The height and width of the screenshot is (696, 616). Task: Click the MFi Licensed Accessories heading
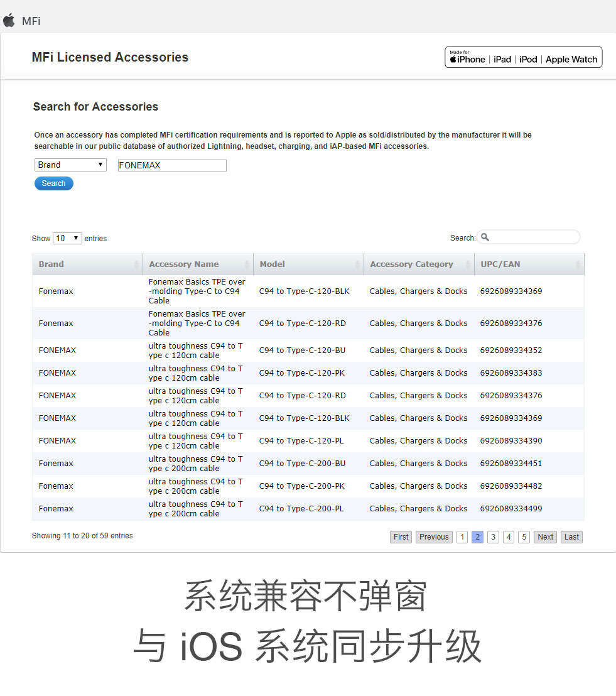[110, 57]
